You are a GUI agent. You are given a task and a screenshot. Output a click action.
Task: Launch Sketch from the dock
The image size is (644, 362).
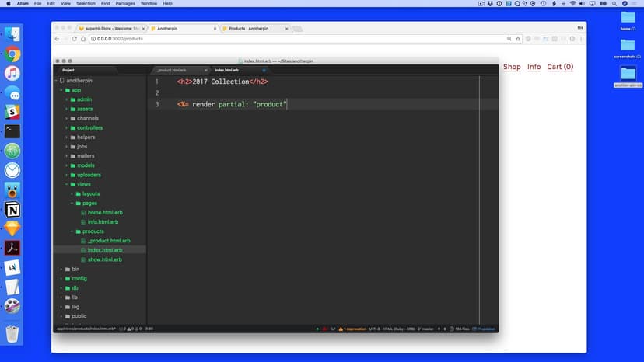coord(12,229)
